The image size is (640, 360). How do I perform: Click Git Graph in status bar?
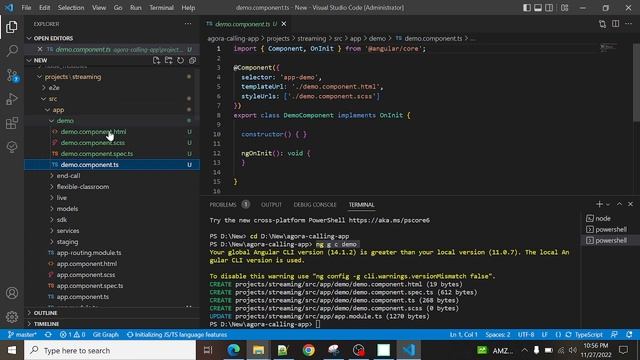(x=105, y=335)
